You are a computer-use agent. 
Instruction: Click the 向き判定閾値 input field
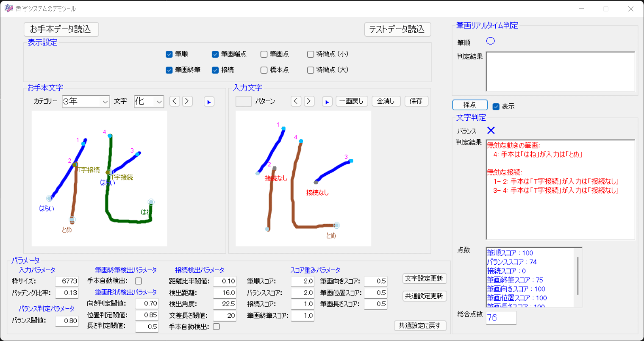click(147, 303)
